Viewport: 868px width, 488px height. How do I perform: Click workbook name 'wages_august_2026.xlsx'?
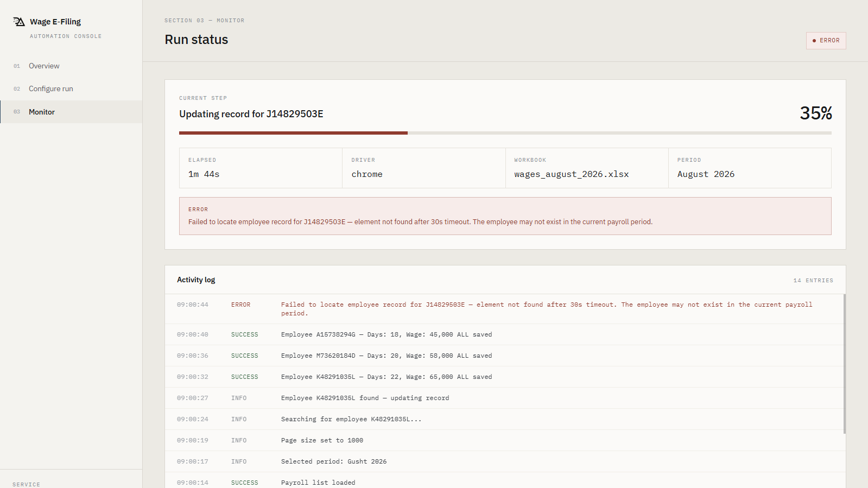572,174
